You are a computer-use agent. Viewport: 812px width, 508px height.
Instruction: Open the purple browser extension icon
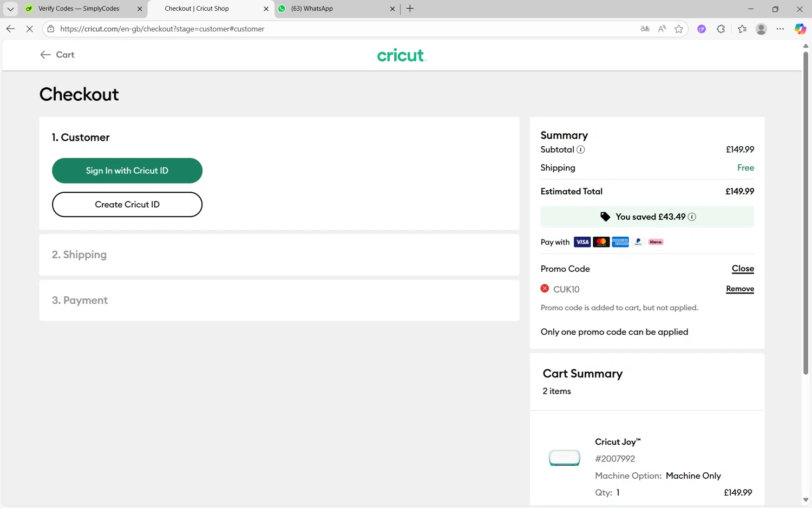(x=702, y=29)
